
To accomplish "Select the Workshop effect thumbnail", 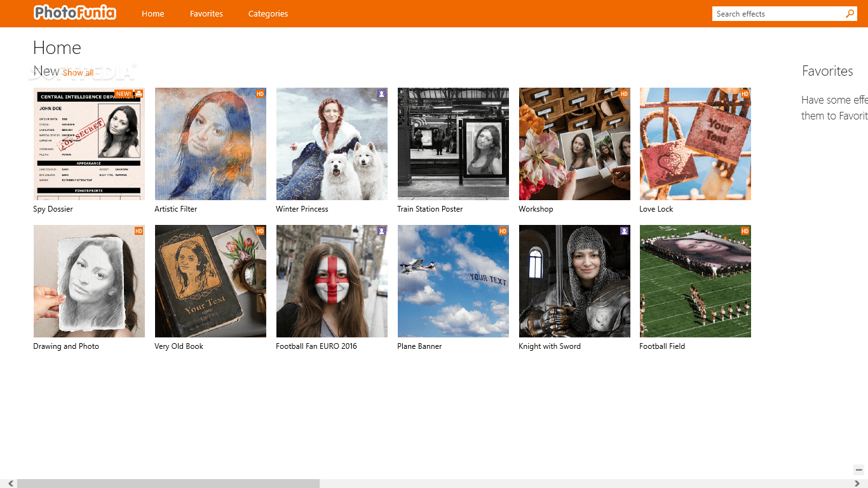I will [574, 144].
